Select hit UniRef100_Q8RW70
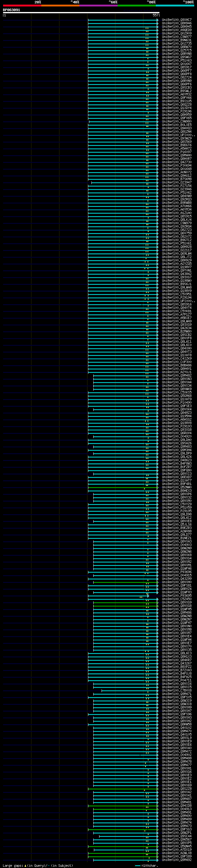Viewport: 197px width, 868px height. 177,47
